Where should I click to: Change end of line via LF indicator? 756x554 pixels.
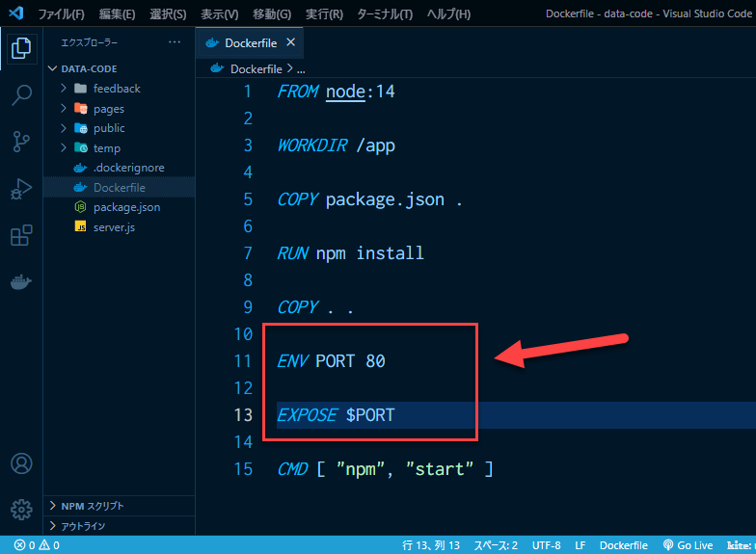point(580,545)
